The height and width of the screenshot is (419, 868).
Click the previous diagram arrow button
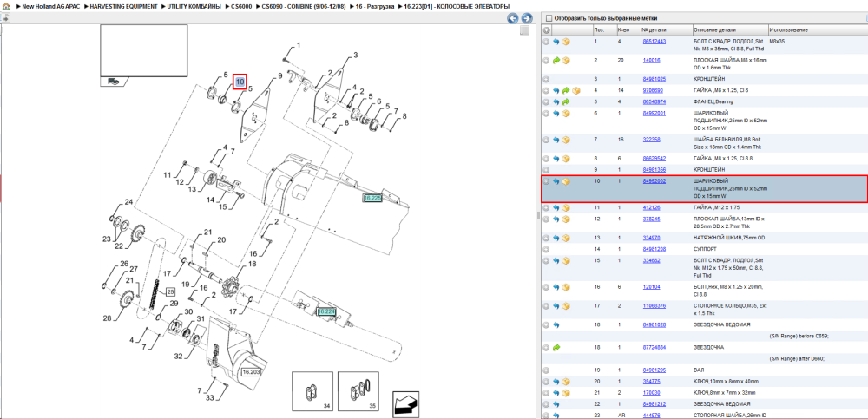tap(513, 18)
